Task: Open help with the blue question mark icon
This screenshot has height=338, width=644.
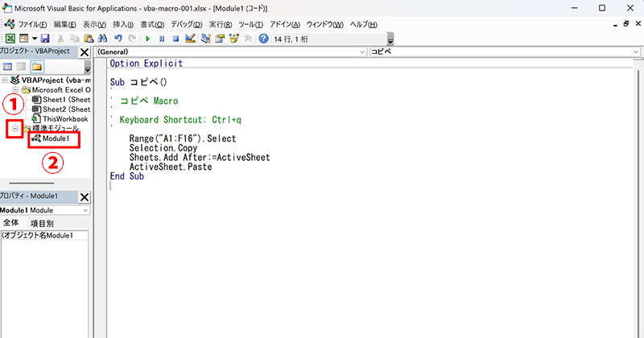Action: coord(263,38)
